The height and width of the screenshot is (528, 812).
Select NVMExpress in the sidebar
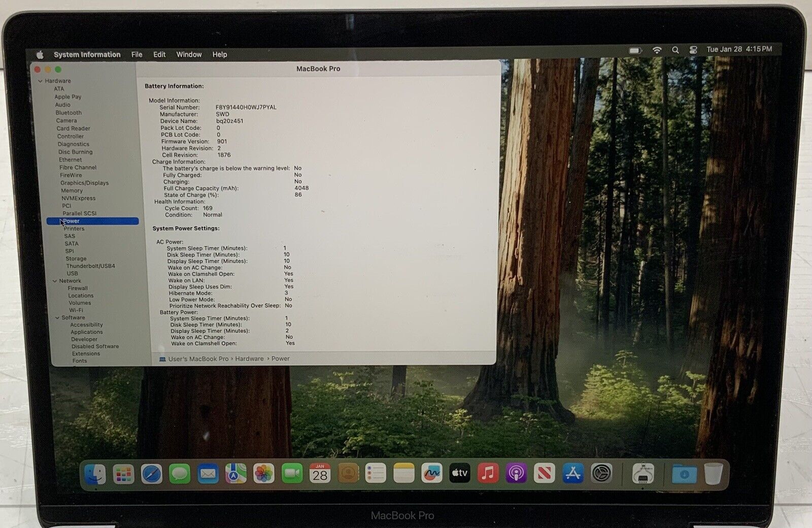tap(79, 198)
